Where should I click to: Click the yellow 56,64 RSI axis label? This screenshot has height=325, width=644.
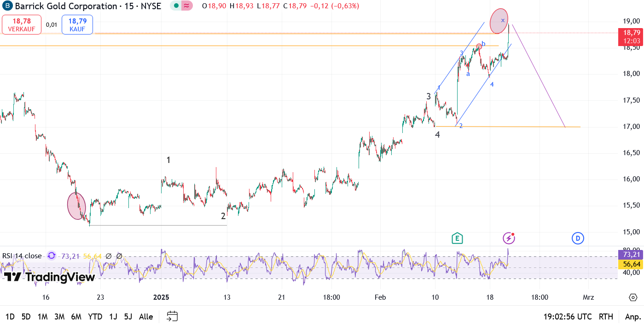pos(631,264)
